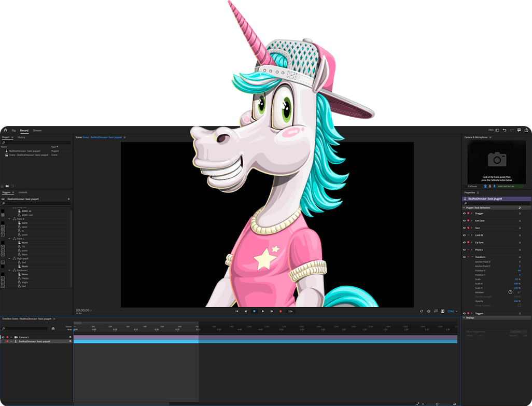Collapse the Palm R trigger group
This screenshot has height=406, width=532.
pos(9,219)
